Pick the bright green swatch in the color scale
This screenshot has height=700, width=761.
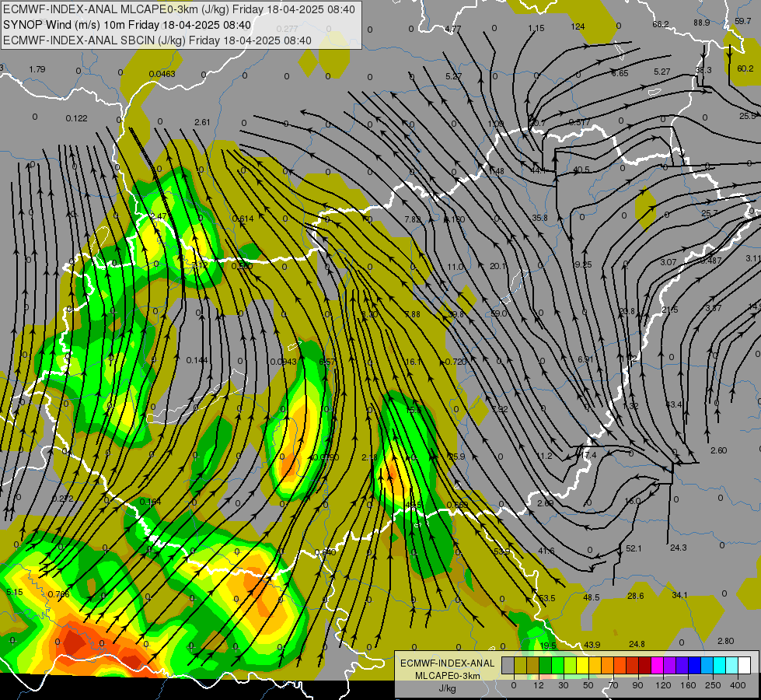[x=558, y=665]
